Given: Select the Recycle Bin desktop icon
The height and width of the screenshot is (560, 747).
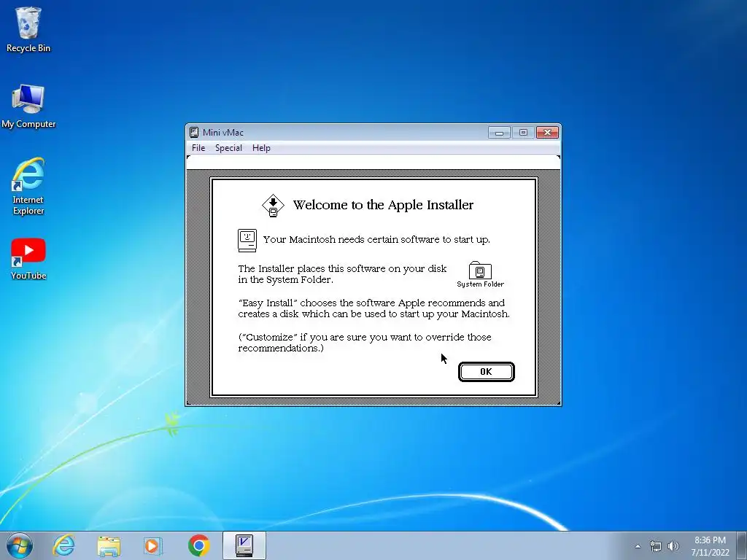Looking at the screenshot, I should click(x=28, y=29).
